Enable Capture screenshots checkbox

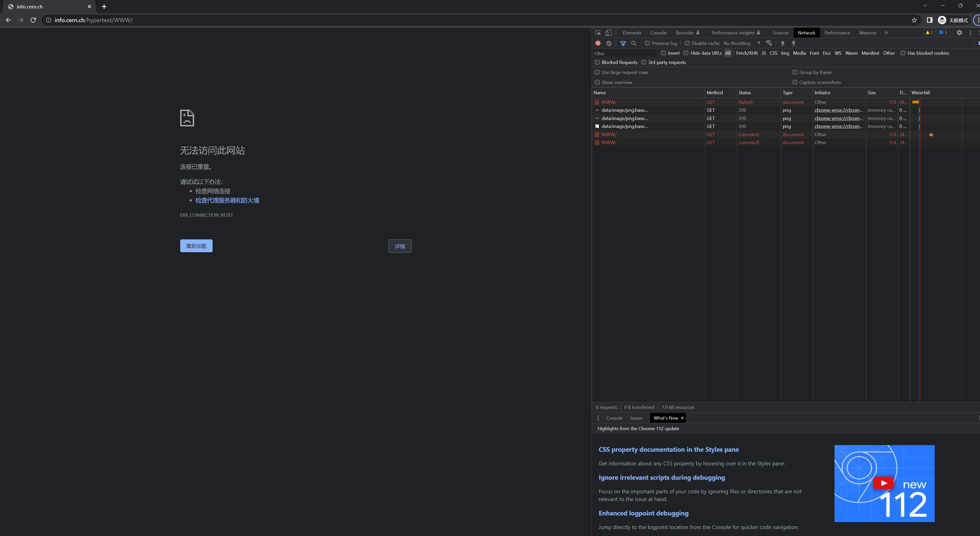point(795,82)
